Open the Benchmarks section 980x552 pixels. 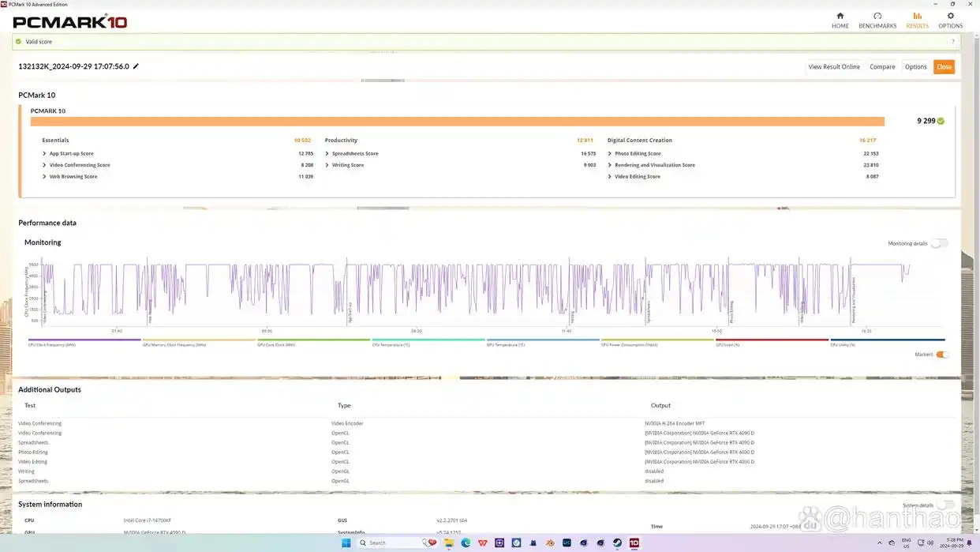click(x=877, y=20)
